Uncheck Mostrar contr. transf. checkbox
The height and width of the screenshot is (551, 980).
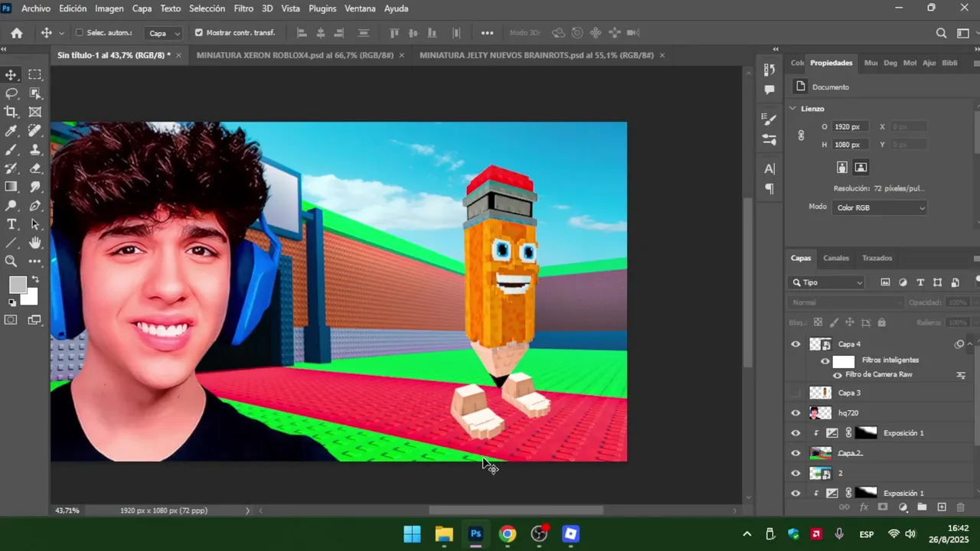click(199, 33)
